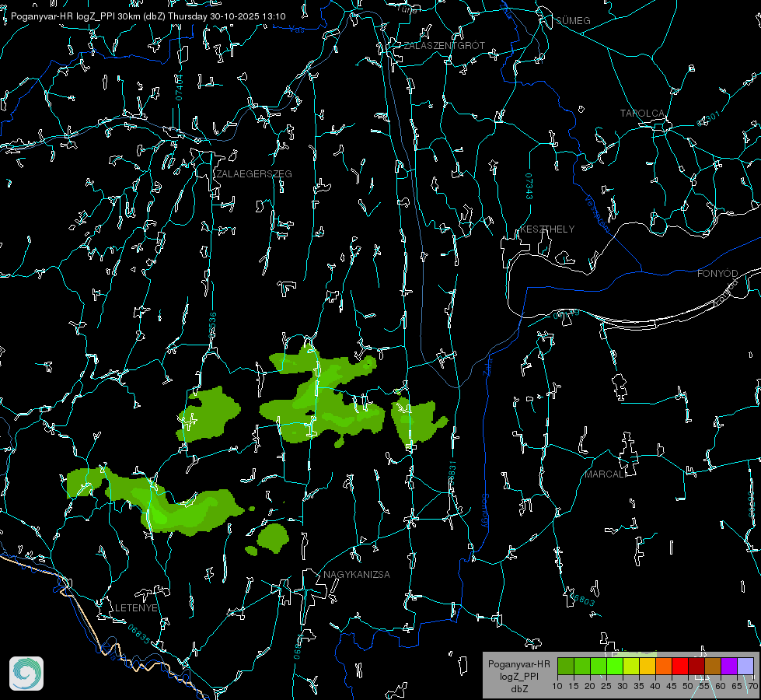761x700 pixels.
Task: Select the 65–70 dBZ lavender legend swatch
Action: (745, 666)
